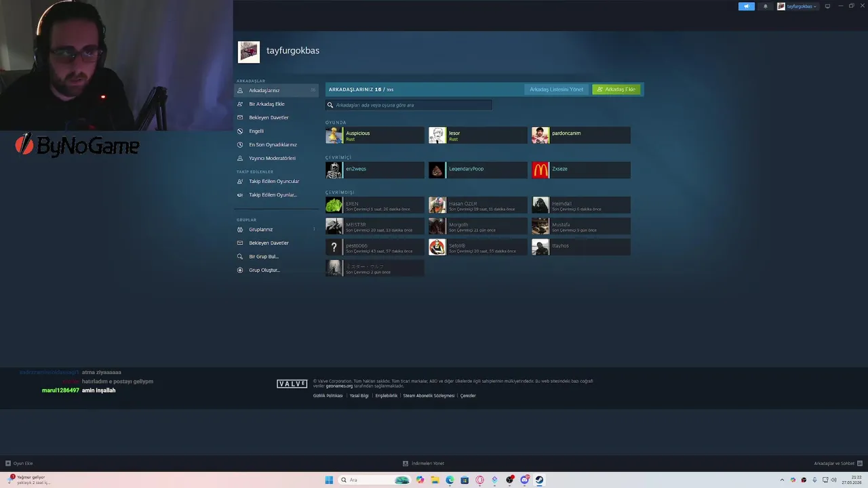Open the Windows Start menu
868x488 pixels.
pyautogui.click(x=329, y=480)
